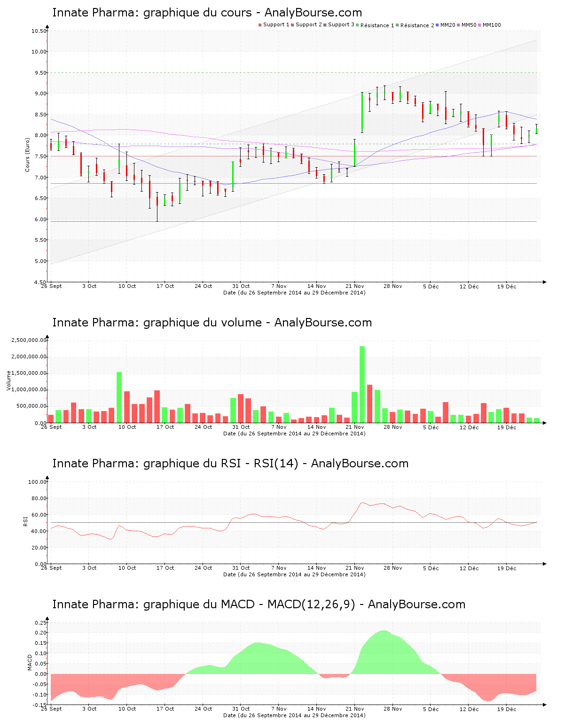Click the MM20 blue legend square

[437, 25]
